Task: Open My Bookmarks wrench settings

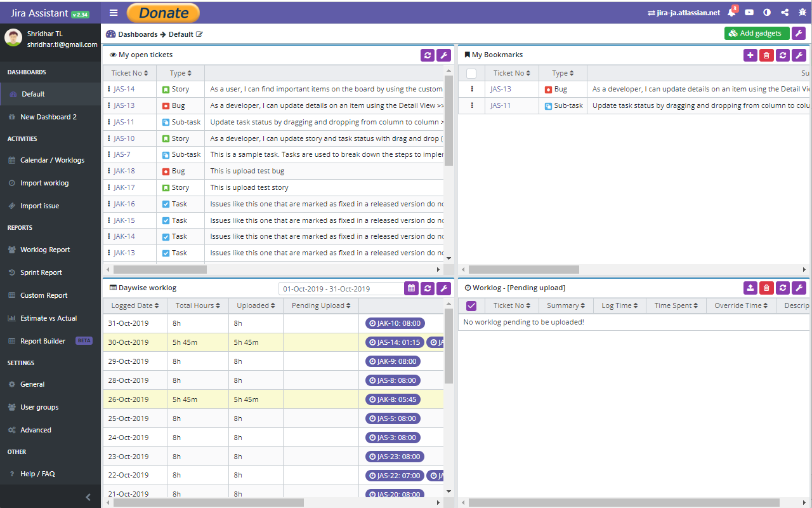Action: pyautogui.click(x=799, y=55)
